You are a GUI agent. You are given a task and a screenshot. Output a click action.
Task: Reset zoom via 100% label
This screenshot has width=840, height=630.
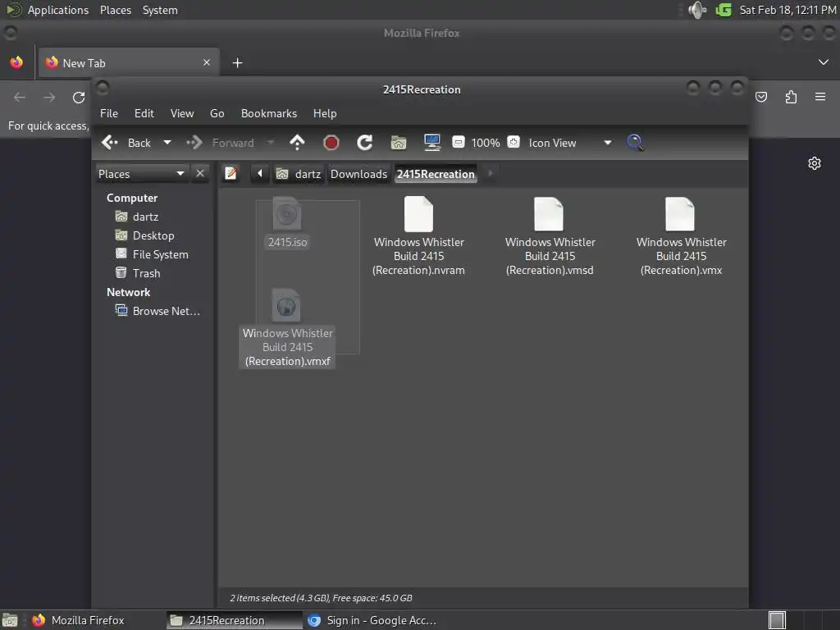pyautogui.click(x=486, y=143)
